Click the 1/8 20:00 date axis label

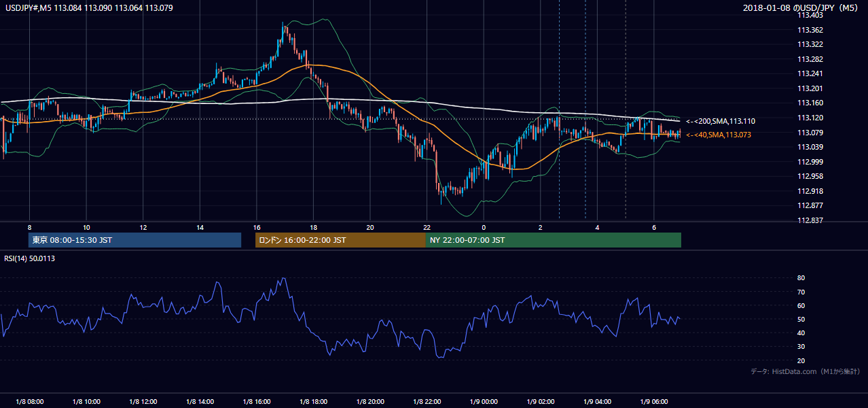click(370, 402)
